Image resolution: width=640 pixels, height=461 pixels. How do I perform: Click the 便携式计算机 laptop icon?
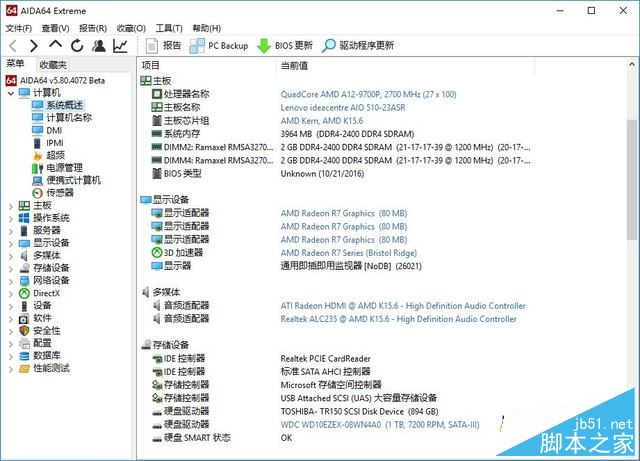click(38, 180)
